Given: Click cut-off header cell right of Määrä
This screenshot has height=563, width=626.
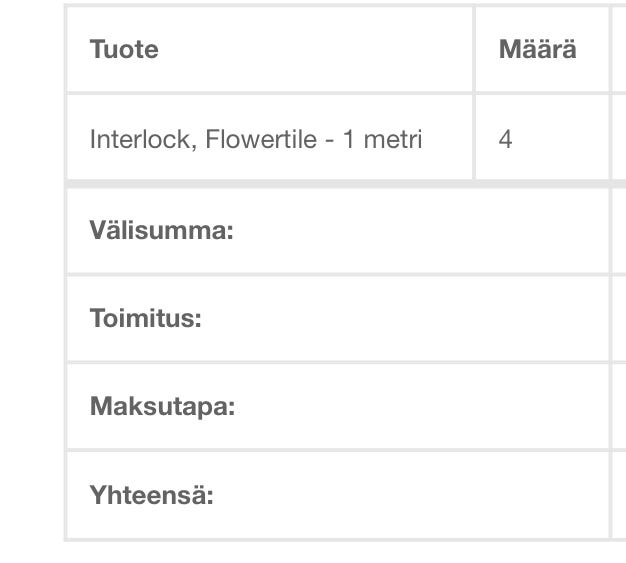Looking at the screenshot, I should pyautogui.click(x=619, y=50).
